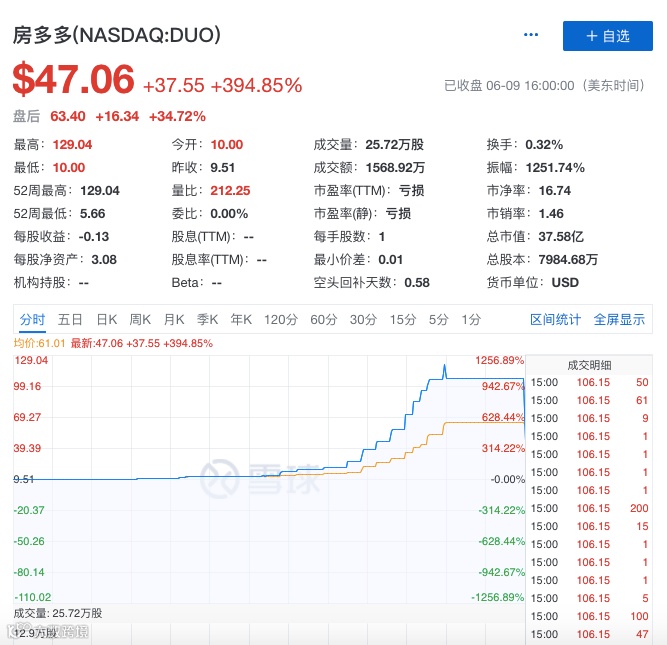Screen dimensions: 667x645
Task: Click the 均价:61.01 label above the chart
Action: coord(39,343)
